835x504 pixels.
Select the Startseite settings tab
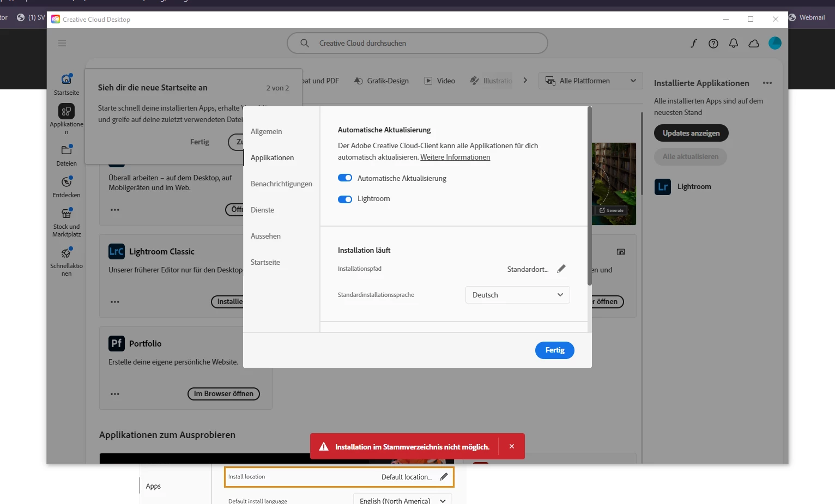tap(265, 262)
